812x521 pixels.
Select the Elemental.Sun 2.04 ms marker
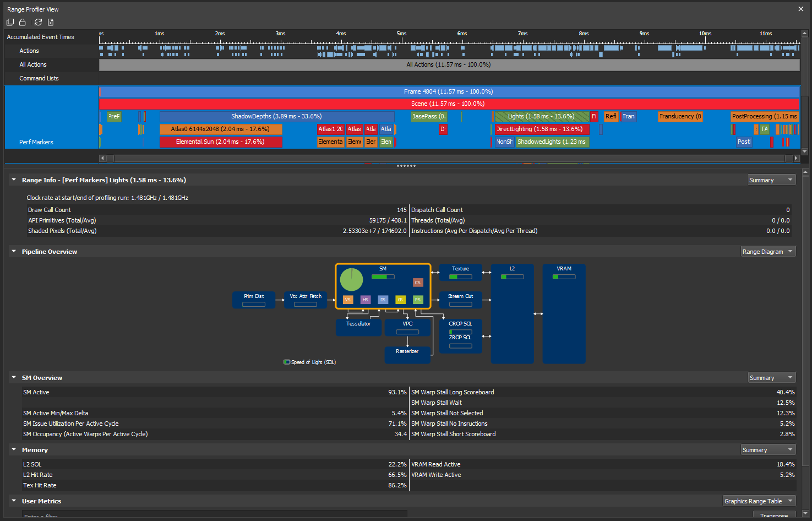pos(221,142)
